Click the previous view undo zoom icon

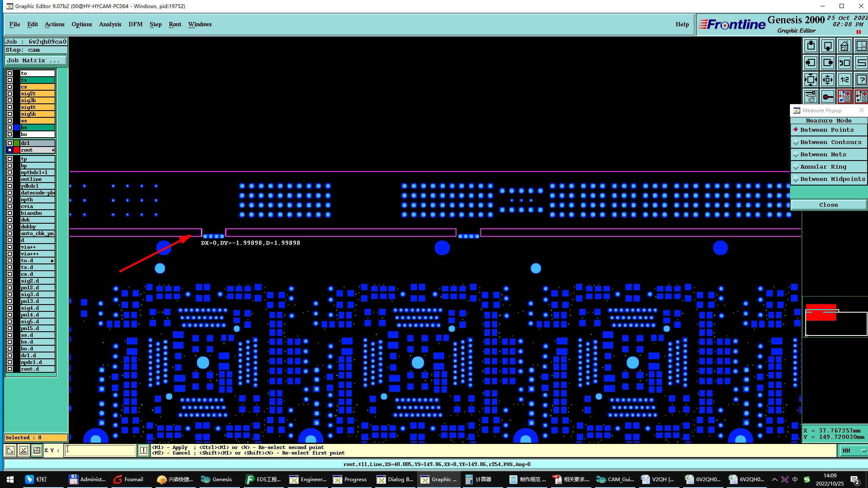(844, 63)
